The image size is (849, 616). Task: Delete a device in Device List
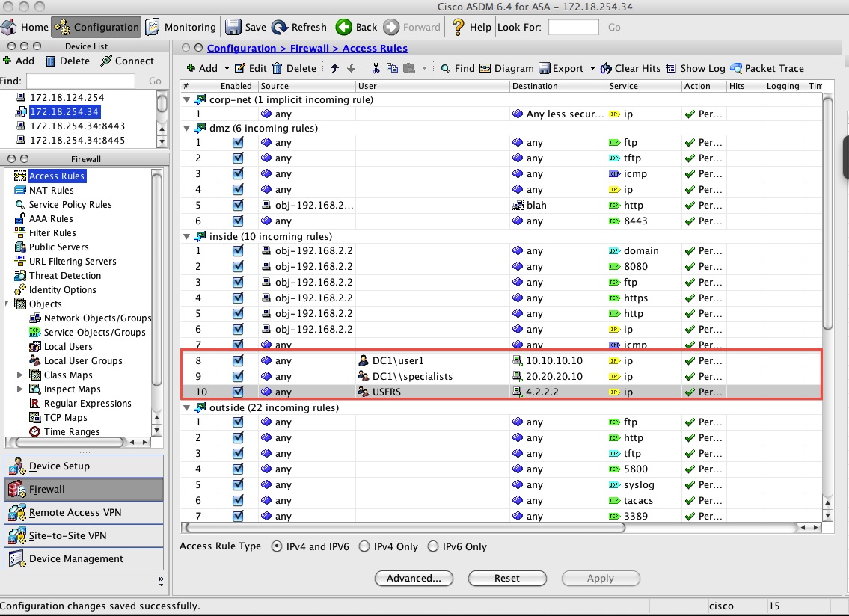(67, 61)
